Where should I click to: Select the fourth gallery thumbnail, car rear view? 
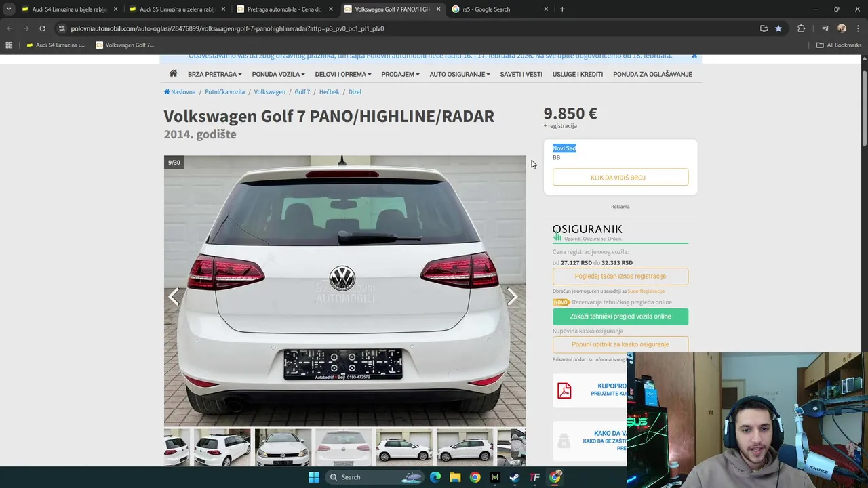(343, 447)
